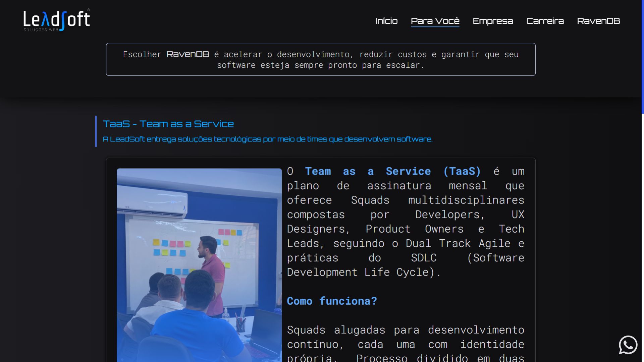Click the 'Como funciona?' heading
644x362 pixels.
coord(332,301)
